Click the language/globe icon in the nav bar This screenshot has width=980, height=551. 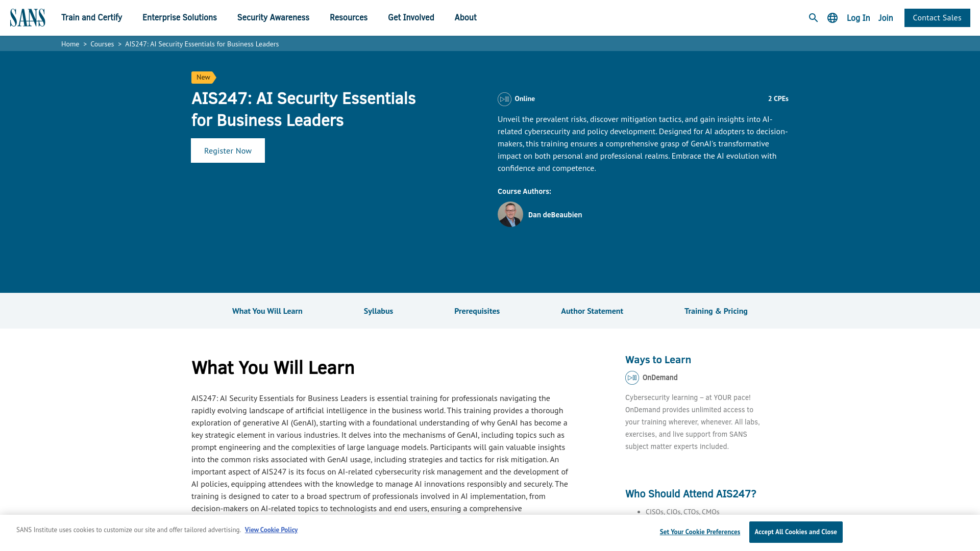[x=832, y=17]
